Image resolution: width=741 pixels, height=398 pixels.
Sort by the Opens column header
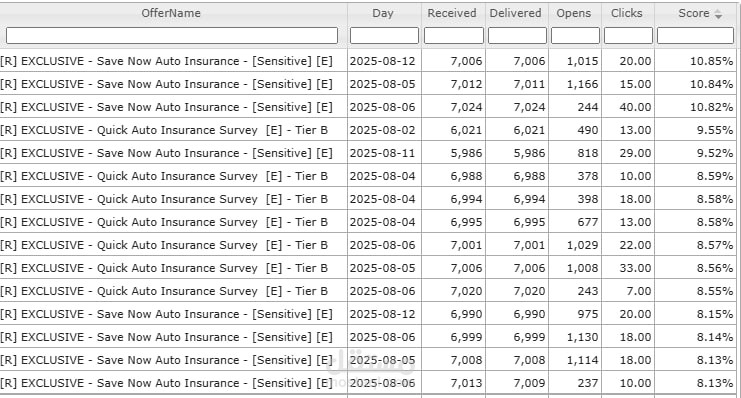(x=574, y=13)
